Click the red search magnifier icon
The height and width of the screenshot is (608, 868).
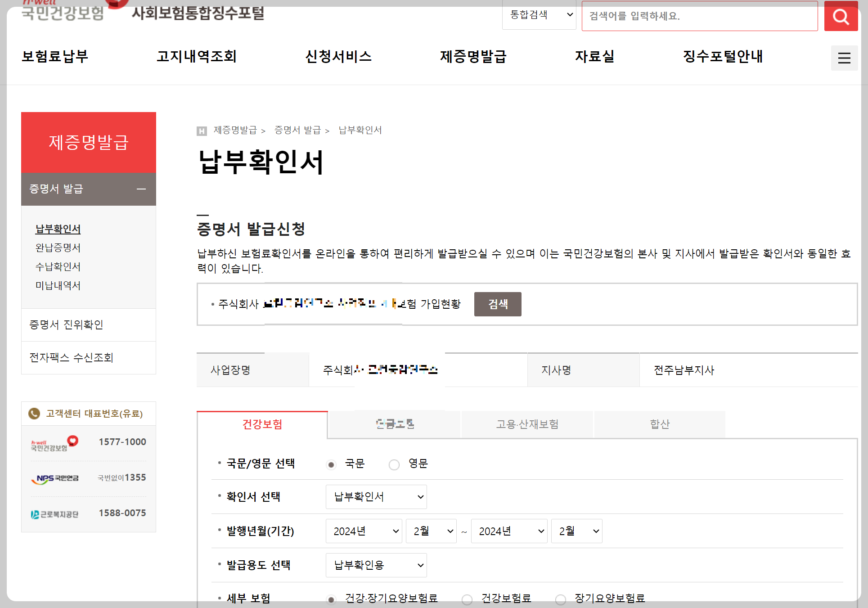[x=841, y=16]
